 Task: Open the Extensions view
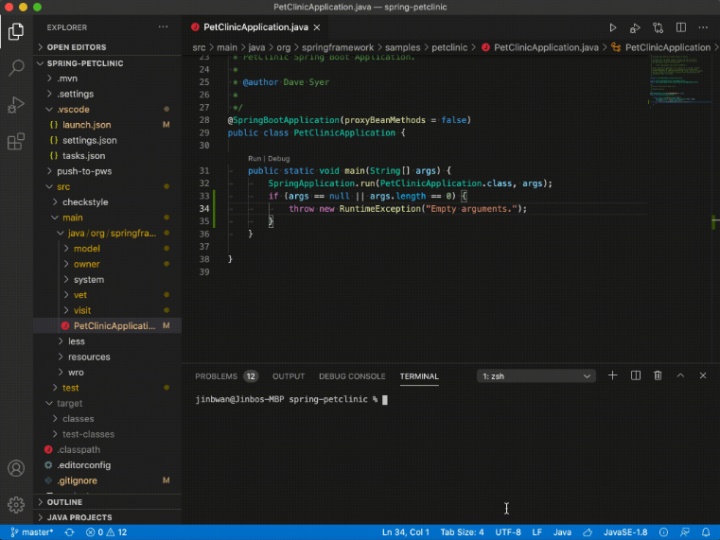16,141
